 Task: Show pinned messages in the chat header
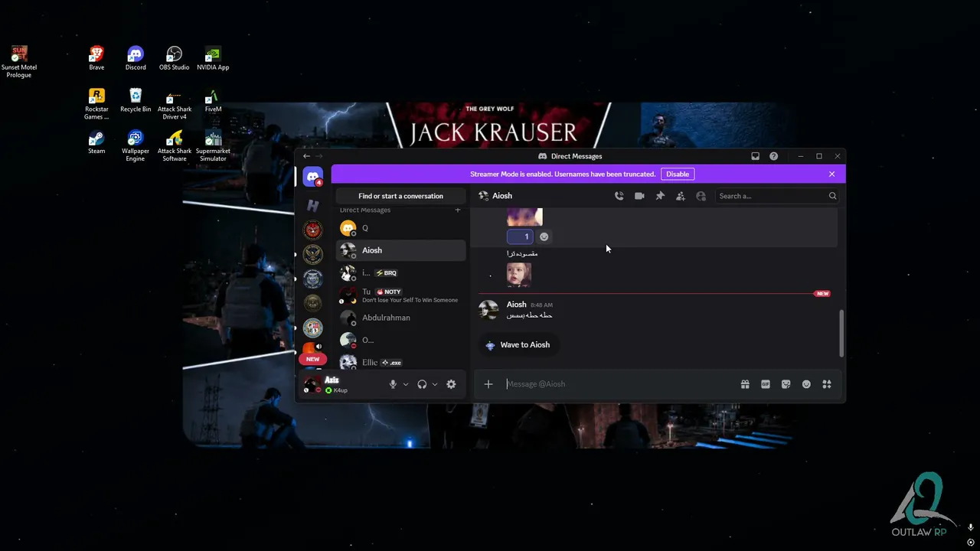(660, 196)
